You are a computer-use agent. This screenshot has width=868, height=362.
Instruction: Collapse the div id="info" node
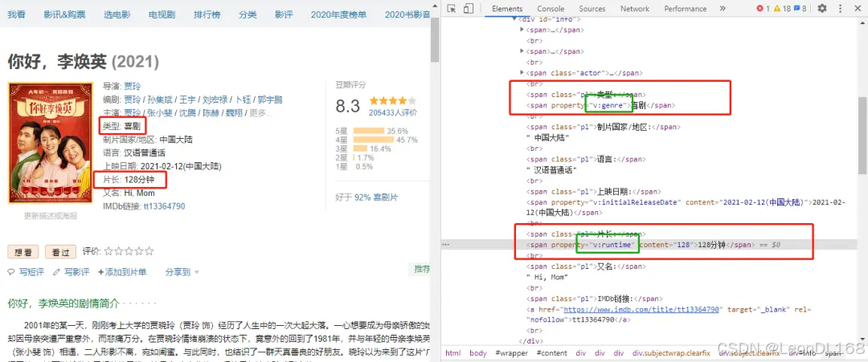point(515,18)
